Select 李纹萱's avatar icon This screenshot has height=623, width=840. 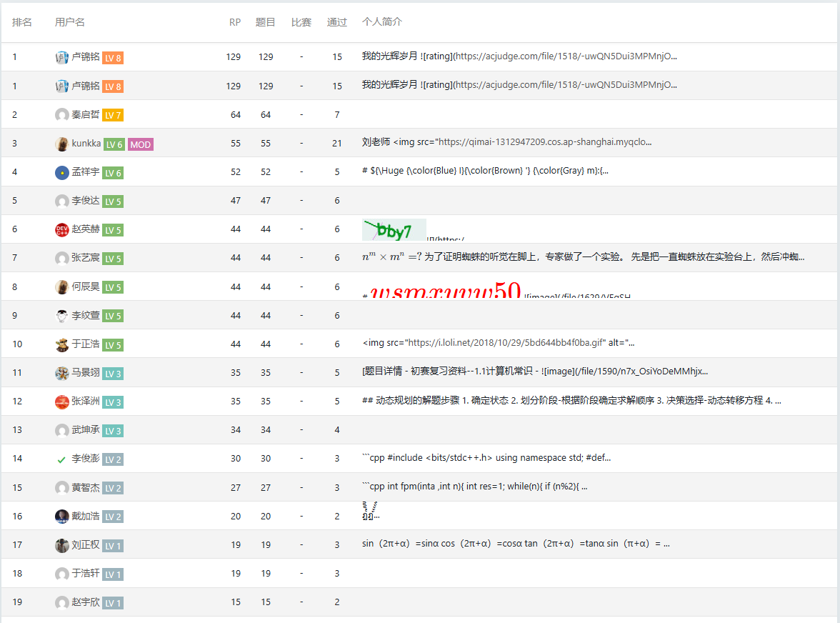click(62, 316)
